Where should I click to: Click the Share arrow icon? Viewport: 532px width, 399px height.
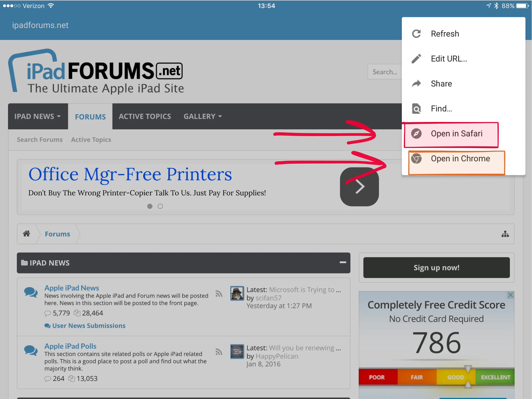tap(416, 84)
